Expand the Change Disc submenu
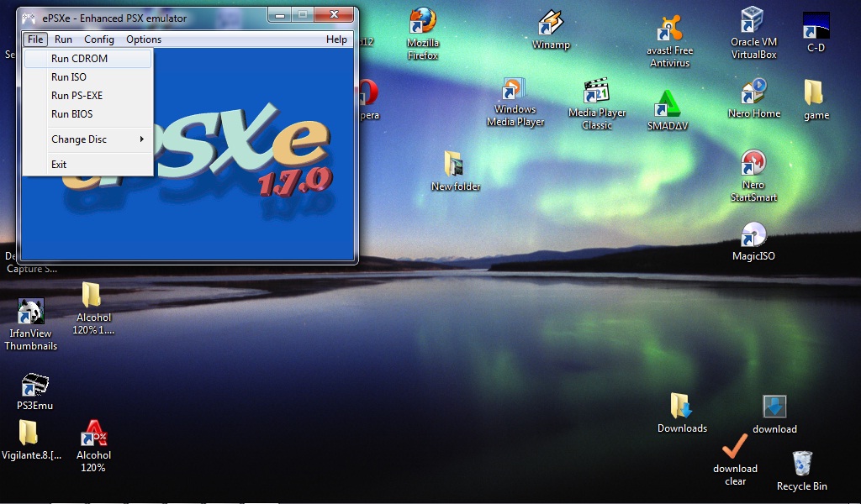861x504 pixels. click(x=87, y=139)
